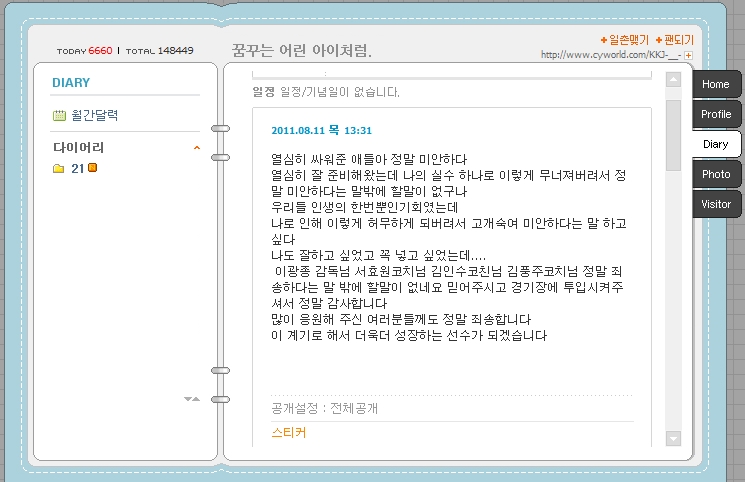The width and height of the screenshot is (745, 482).
Task: Click the DIARY heading
Action: point(71,83)
